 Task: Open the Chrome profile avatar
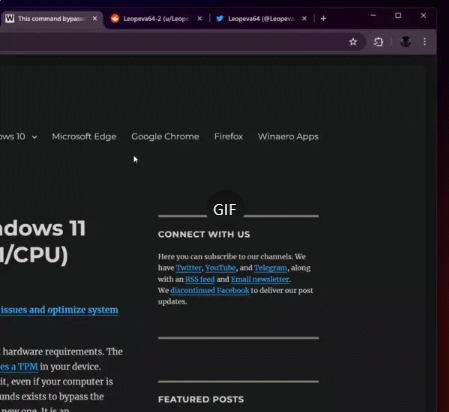[406, 42]
